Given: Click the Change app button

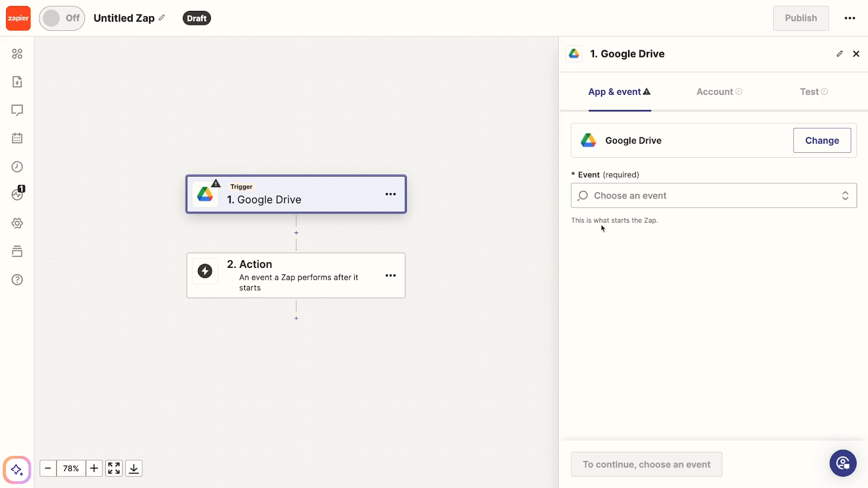Looking at the screenshot, I should point(822,140).
